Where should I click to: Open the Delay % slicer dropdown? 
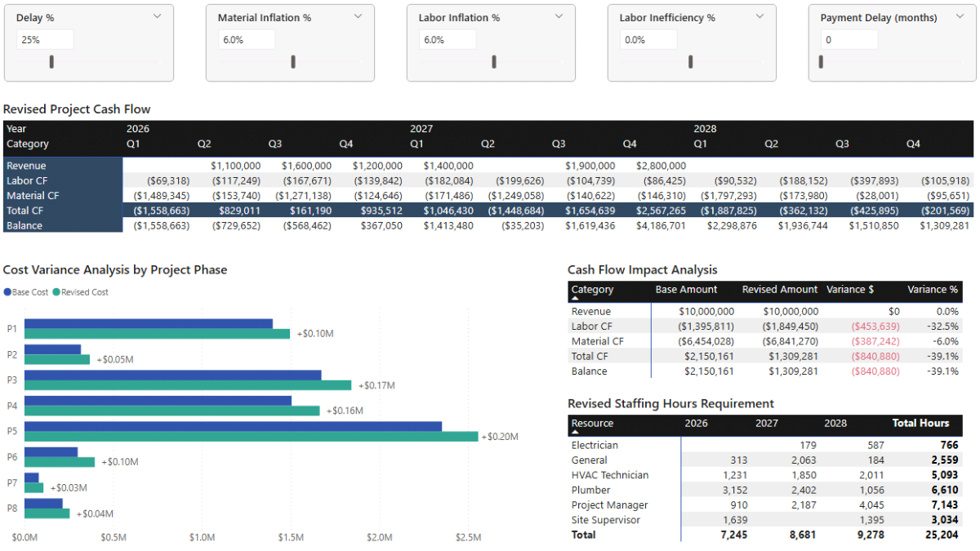click(x=158, y=16)
